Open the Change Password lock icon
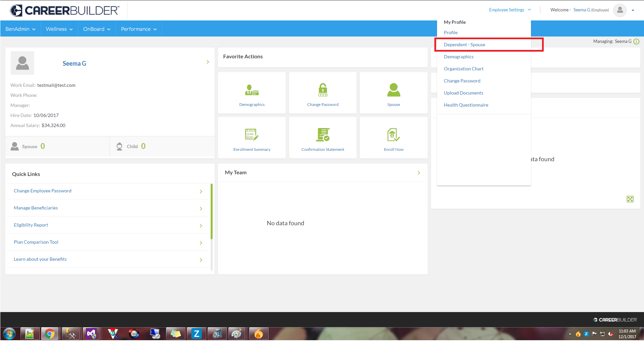 click(323, 90)
